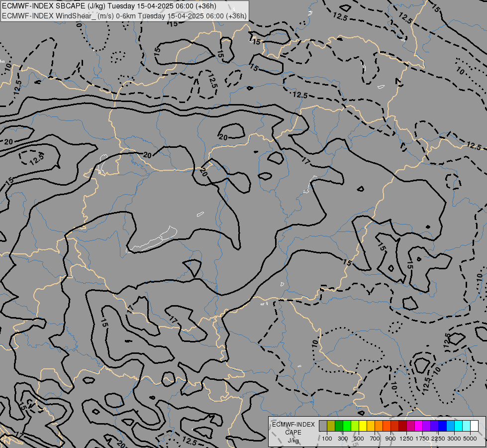Click the legend value "900"
The image size is (487, 448).
pos(390,439)
